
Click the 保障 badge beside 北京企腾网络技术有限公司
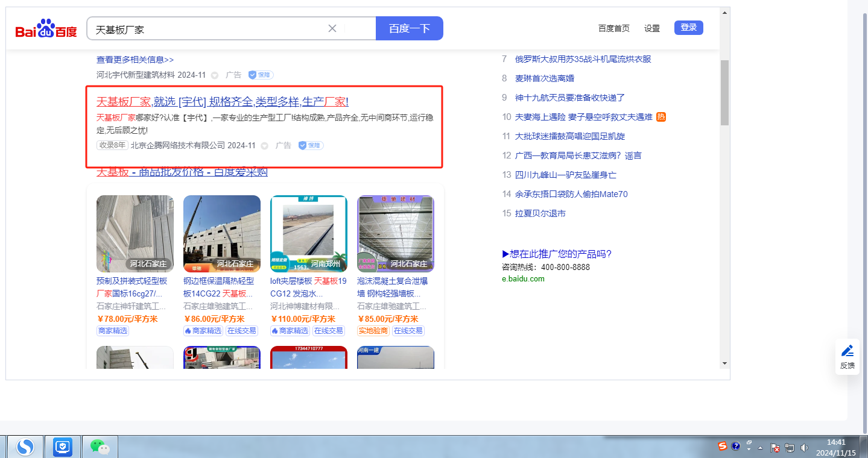point(311,145)
